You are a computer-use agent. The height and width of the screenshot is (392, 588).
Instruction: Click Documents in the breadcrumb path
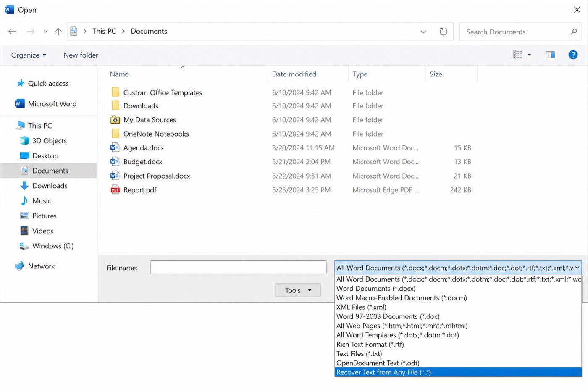(149, 31)
